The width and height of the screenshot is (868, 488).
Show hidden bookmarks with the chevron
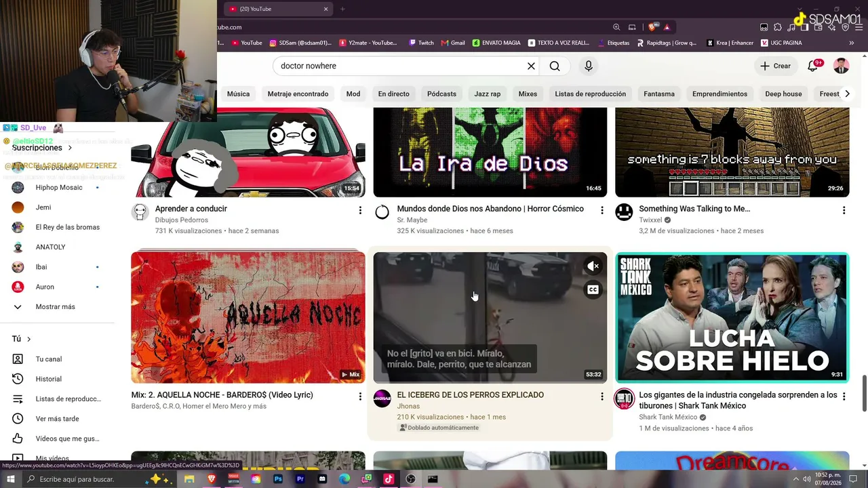[851, 43]
